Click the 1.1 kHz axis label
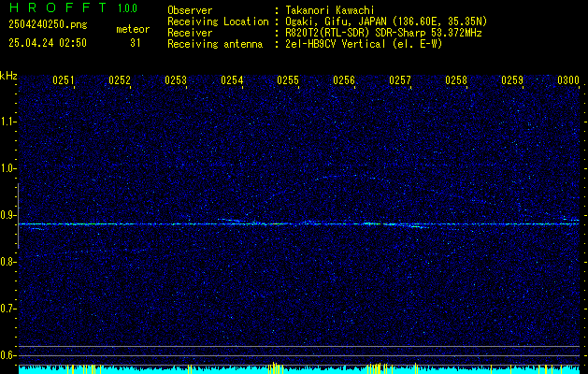 click(x=7, y=122)
